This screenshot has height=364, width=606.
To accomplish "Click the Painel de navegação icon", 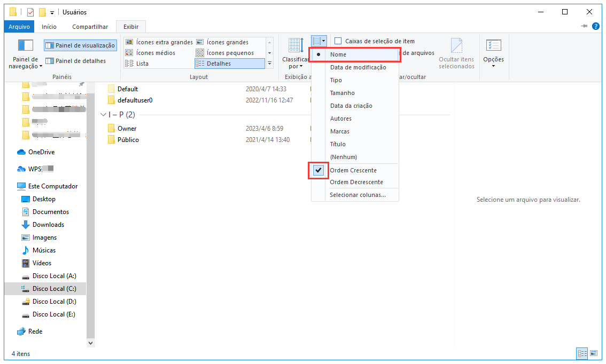I will coord(25,46).
